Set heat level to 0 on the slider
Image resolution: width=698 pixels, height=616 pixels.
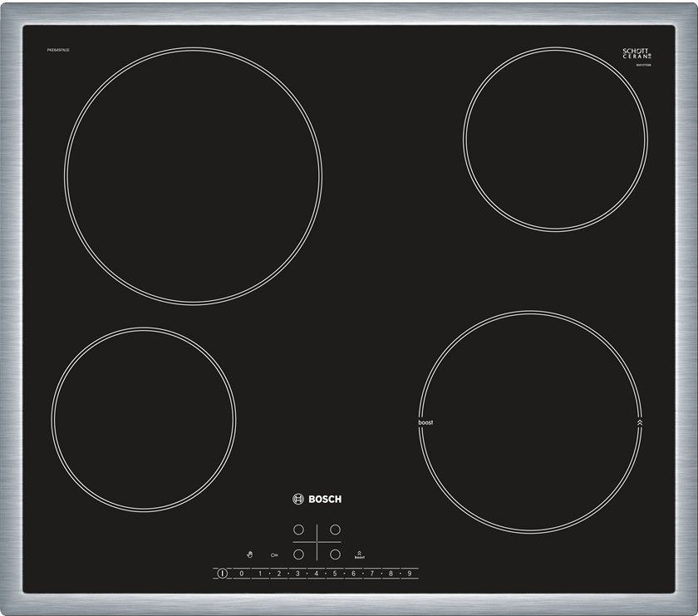point(241,574)
